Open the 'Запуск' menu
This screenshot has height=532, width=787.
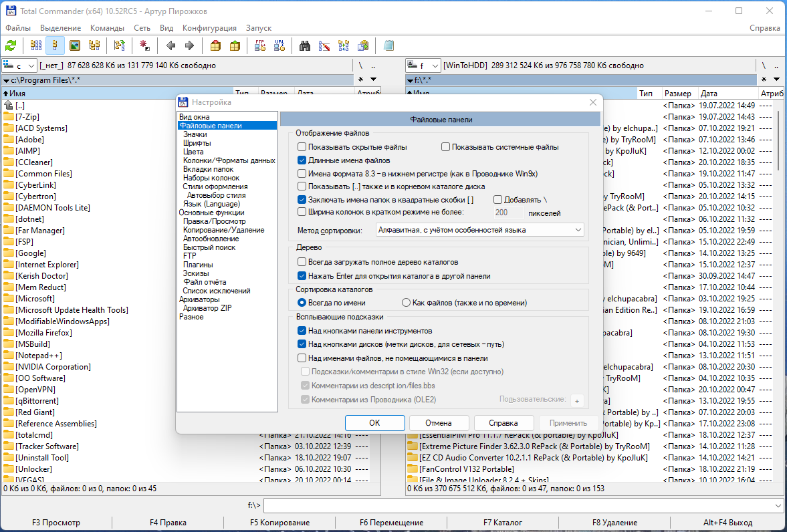coord(259,28)
